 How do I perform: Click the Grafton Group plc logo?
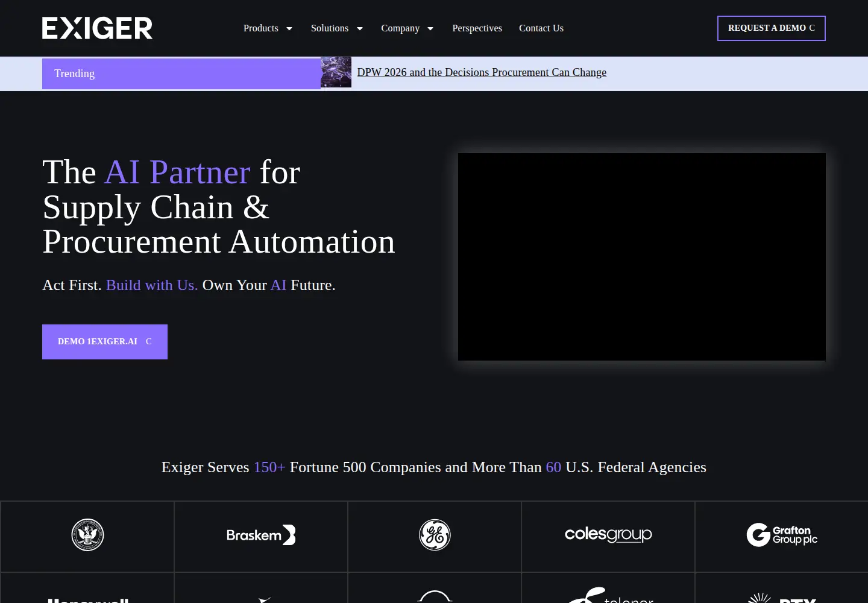point(782,535)
